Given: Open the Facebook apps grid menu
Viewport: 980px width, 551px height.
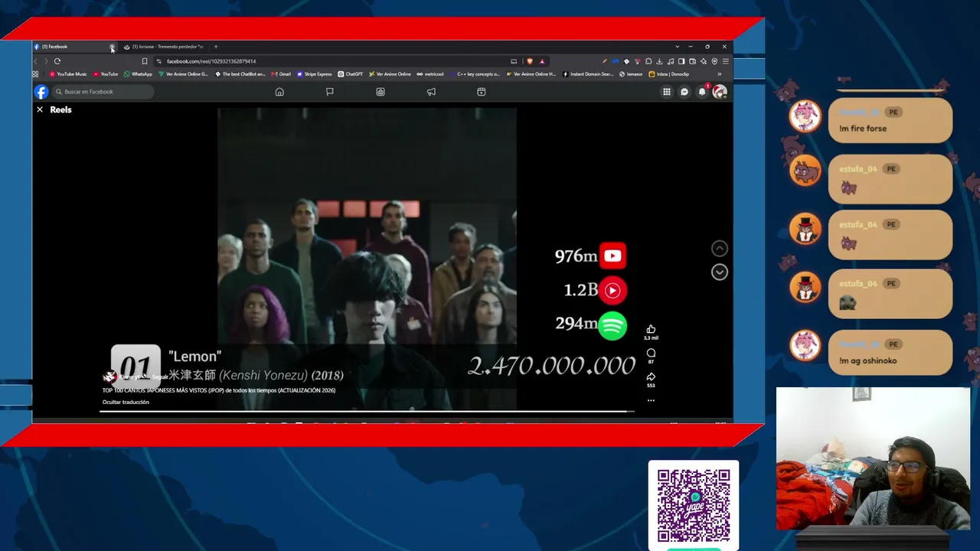Looking at the screenshot, I should coord(667,92).
